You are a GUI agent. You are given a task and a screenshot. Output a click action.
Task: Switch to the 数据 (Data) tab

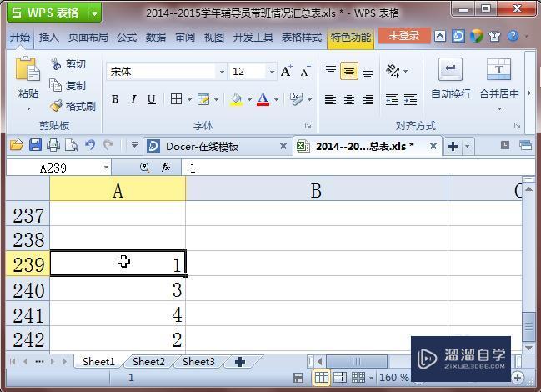tap(155, 37)
